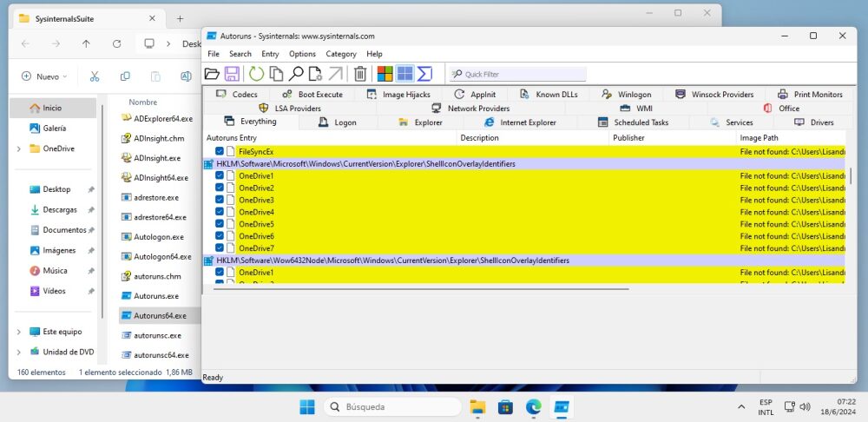This screenshot has width=868, height=422.
Task: Click the Nombre column header in File Explorer
Action: [x=143, y=102]
